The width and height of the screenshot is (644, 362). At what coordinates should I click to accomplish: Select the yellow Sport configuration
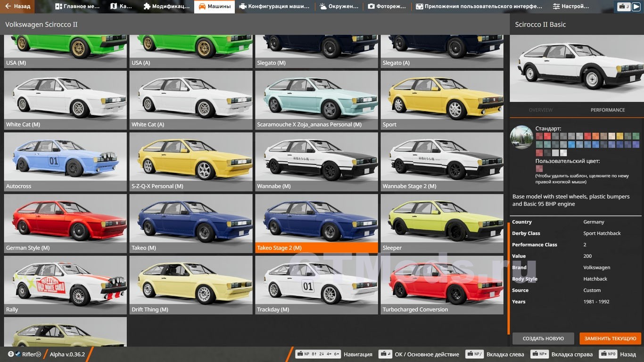tap(442, 100)
